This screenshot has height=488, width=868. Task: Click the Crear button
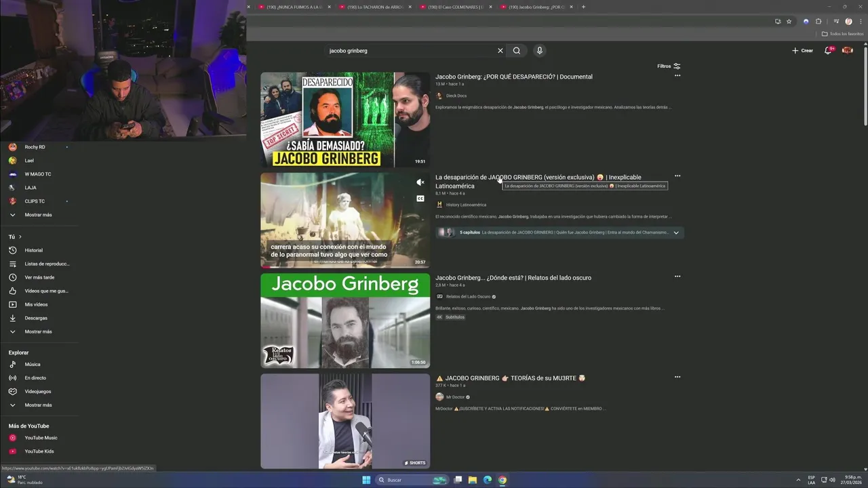point(802,51)
